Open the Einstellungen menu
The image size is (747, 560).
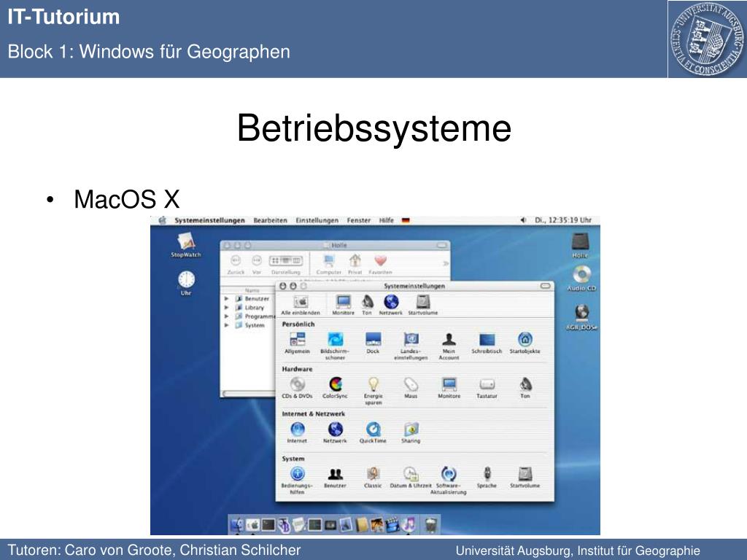pyautogui.click(x=317, y=220)
